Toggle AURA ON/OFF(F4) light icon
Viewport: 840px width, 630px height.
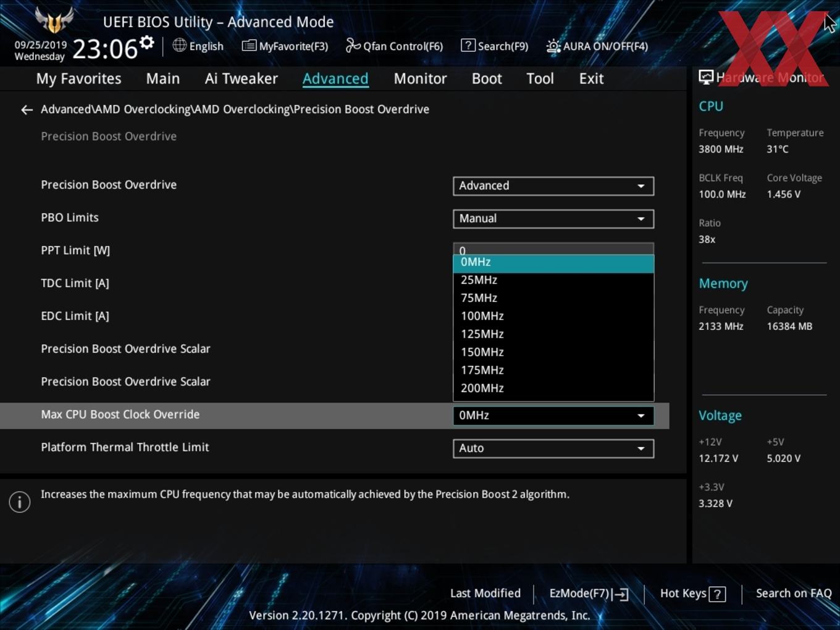click(x=553, y=46)
